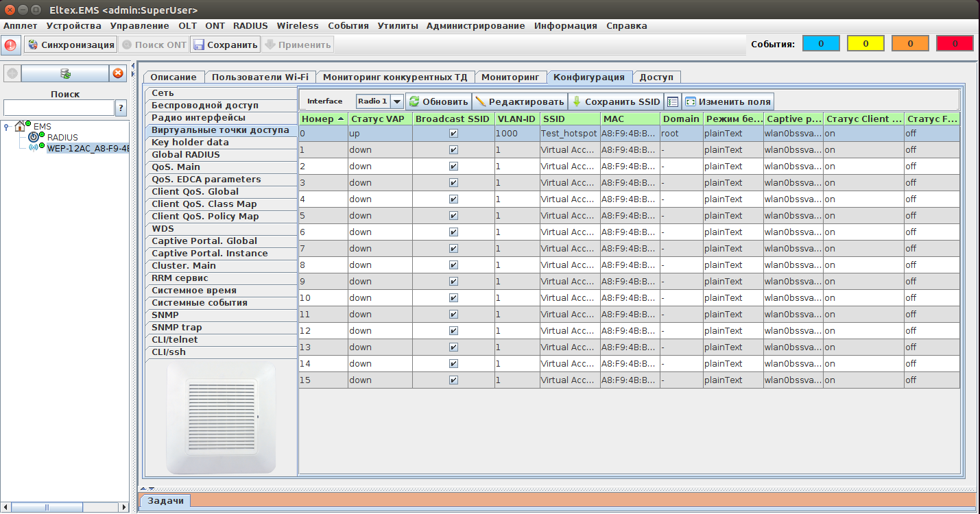Click the red events counter box

[955, 44]
